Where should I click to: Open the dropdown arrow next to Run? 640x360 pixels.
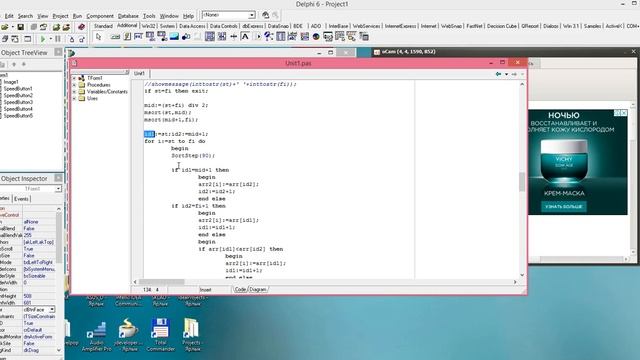click(50, 39)
